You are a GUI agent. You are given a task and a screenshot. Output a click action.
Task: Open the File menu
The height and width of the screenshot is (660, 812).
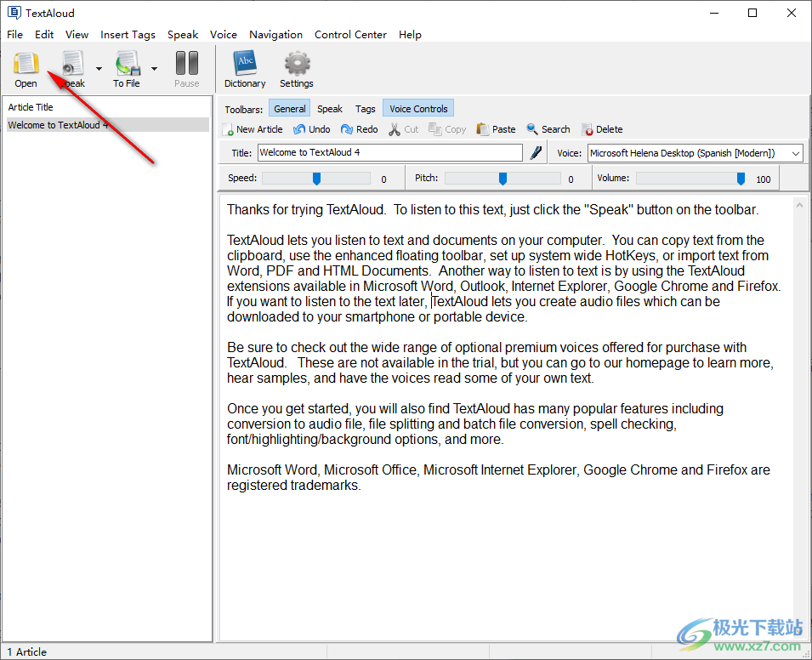tap(15, 35)
